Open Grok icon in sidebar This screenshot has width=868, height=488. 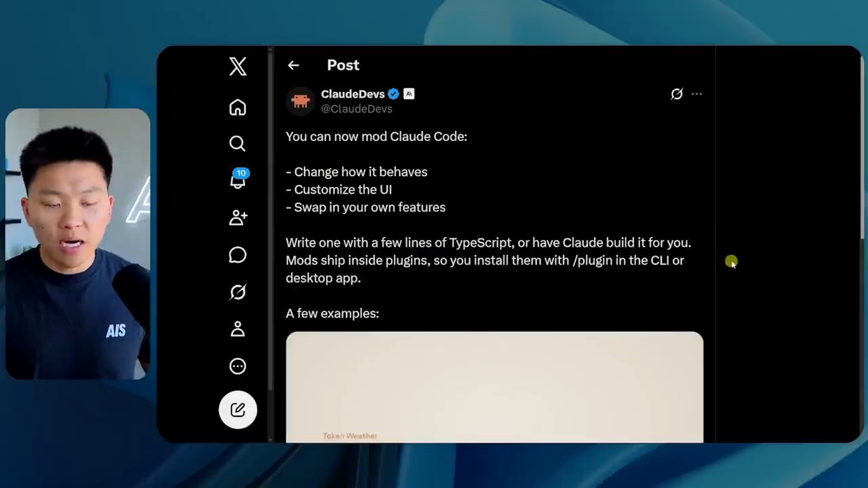click(237, 292)
